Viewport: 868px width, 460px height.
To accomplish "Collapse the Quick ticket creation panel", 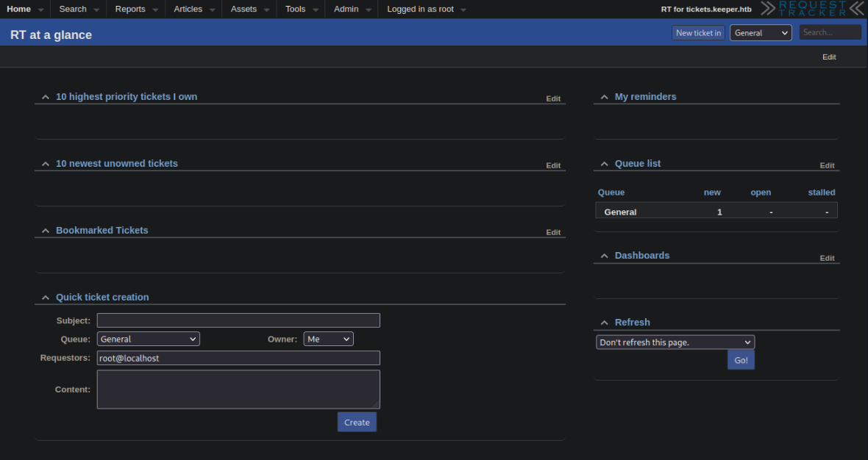I will point(46,298).
